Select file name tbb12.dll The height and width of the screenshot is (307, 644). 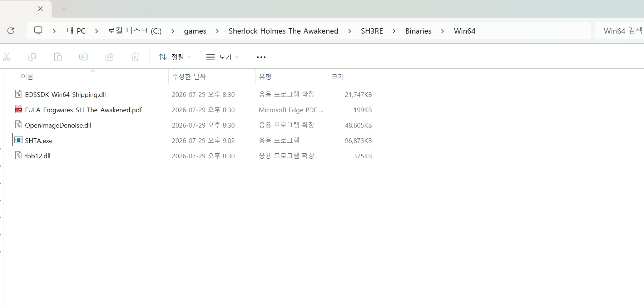pyautogui.click(x=38, y=156)
